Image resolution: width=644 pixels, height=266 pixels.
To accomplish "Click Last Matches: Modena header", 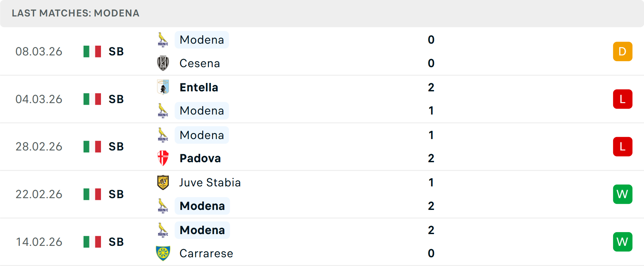I will tap(75, 13).
